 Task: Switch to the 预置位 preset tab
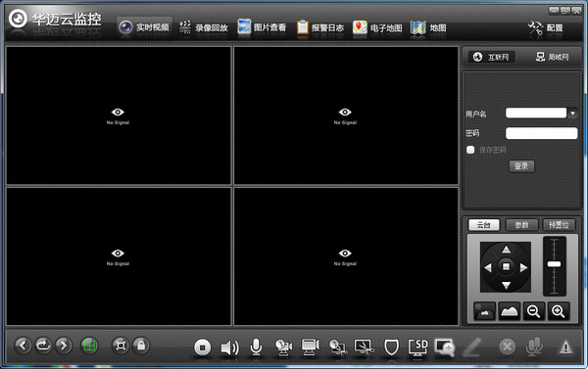point(559,225)
